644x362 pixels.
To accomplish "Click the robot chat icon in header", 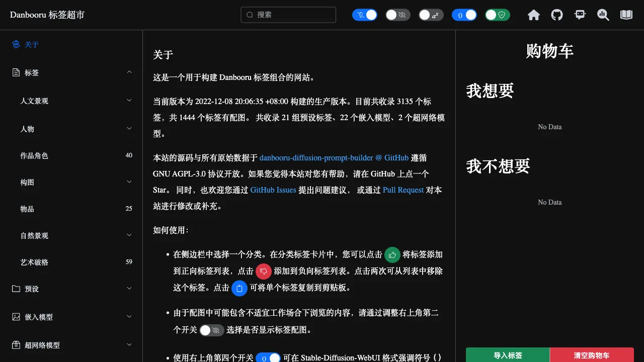I will click(580, 15).
